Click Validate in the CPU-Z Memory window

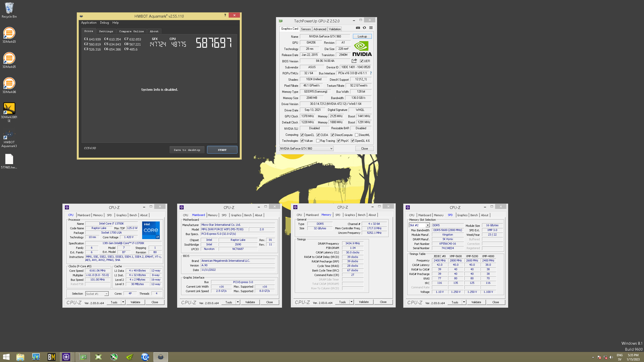[x=364, y=302]
